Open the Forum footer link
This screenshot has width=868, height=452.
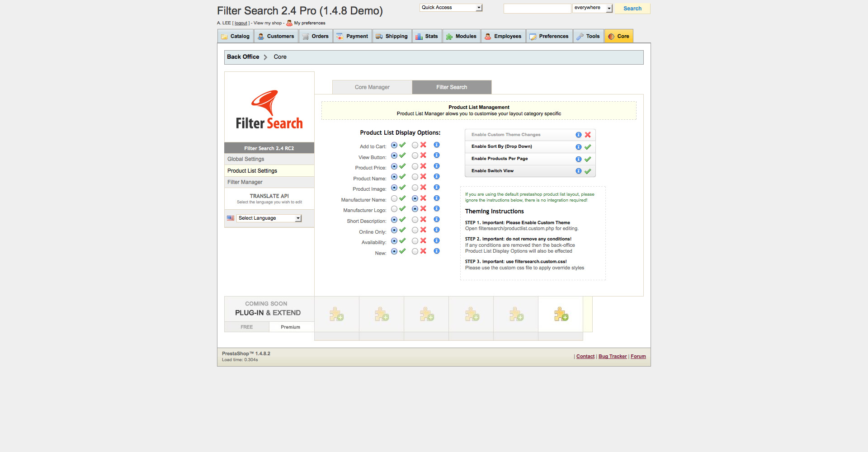638,357
